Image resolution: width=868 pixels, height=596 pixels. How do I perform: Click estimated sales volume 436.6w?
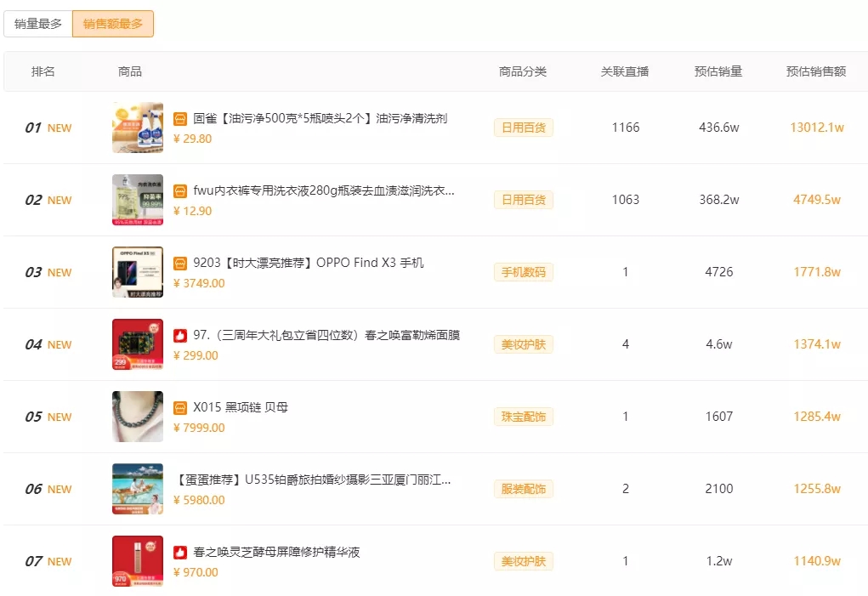click(719, 128)
